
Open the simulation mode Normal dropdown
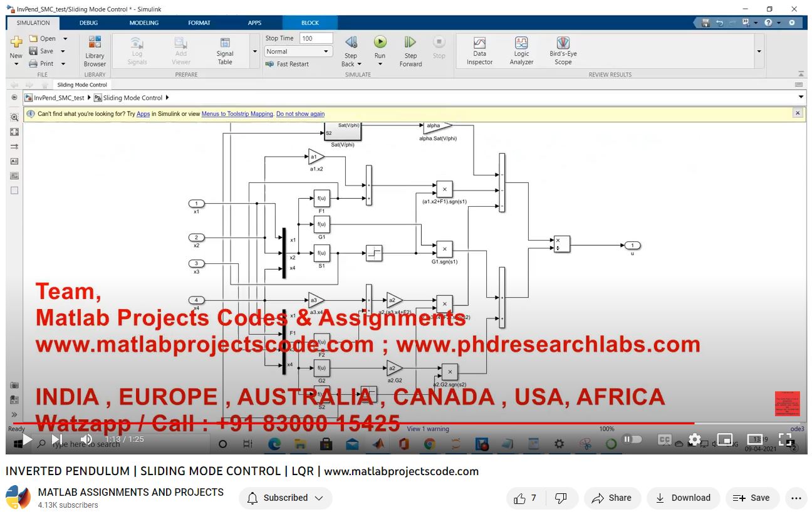coord(298,51)
